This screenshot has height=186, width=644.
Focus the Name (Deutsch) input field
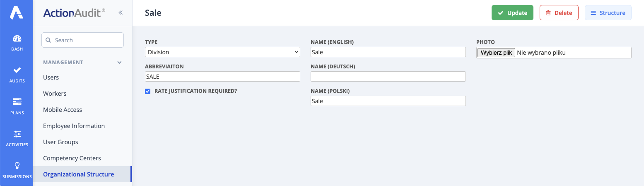[388, 77]
